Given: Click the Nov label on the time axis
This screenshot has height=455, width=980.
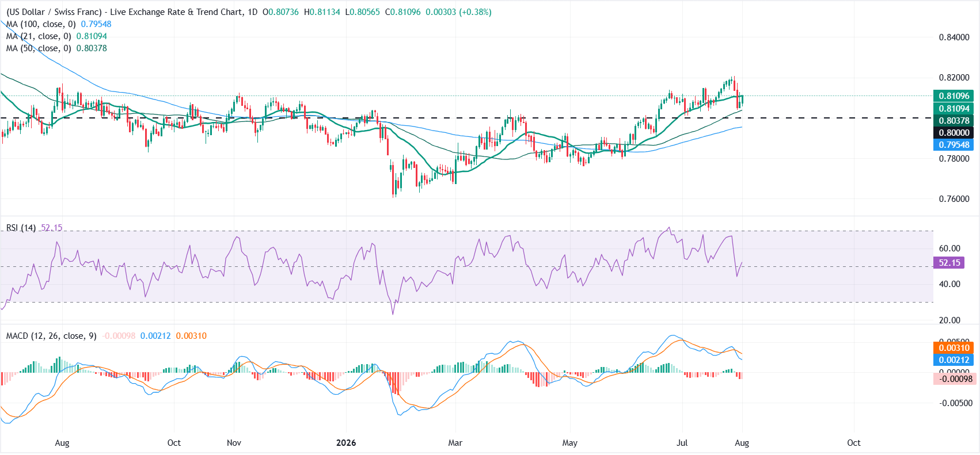Looking at the screenshot, I should point(234,443).
